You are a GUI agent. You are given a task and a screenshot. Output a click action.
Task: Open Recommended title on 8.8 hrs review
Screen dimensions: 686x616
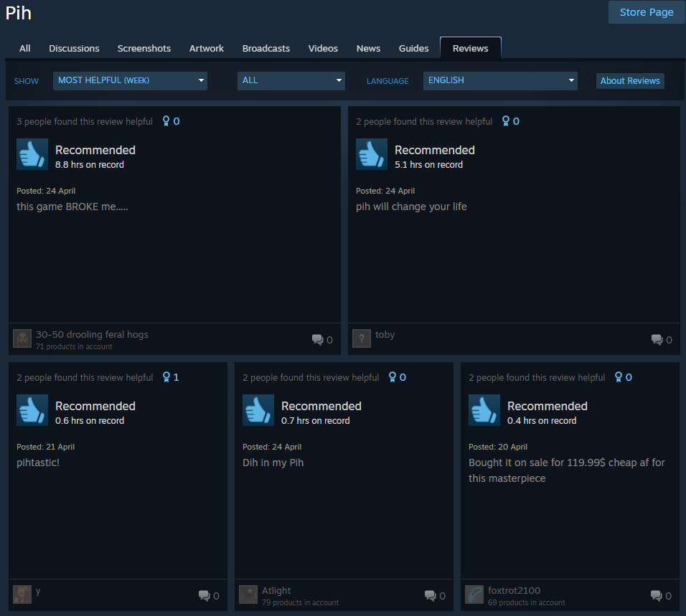coord(95,150)
